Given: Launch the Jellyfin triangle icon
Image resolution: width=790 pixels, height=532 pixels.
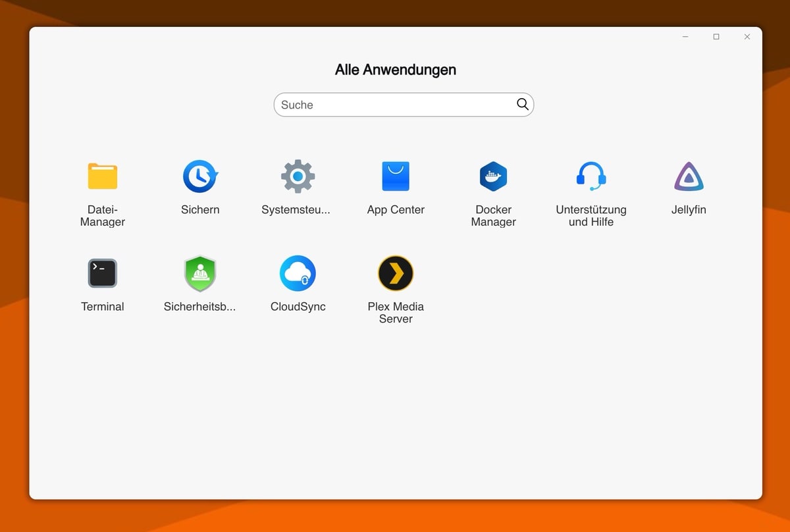Looking at the screenshot, I should [x=689, y=176].
